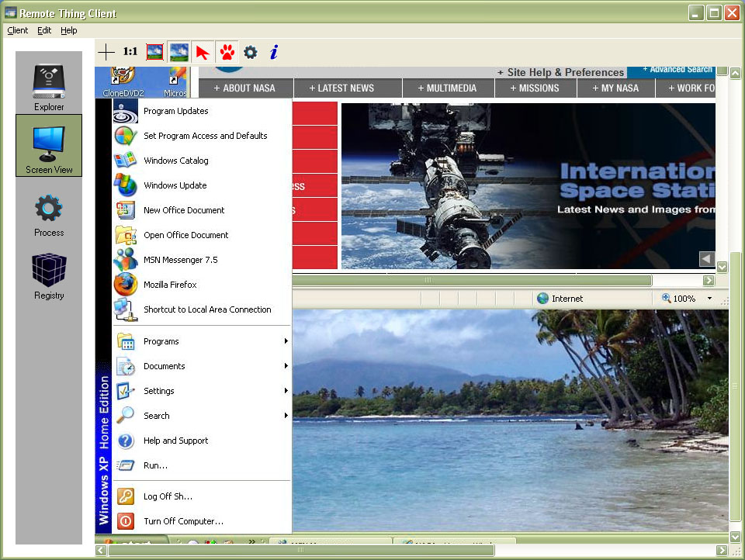Viewport: 745px width, 560px height.
Task: Open the ABOUT NASA navigation link
Action: pos(244,88)
